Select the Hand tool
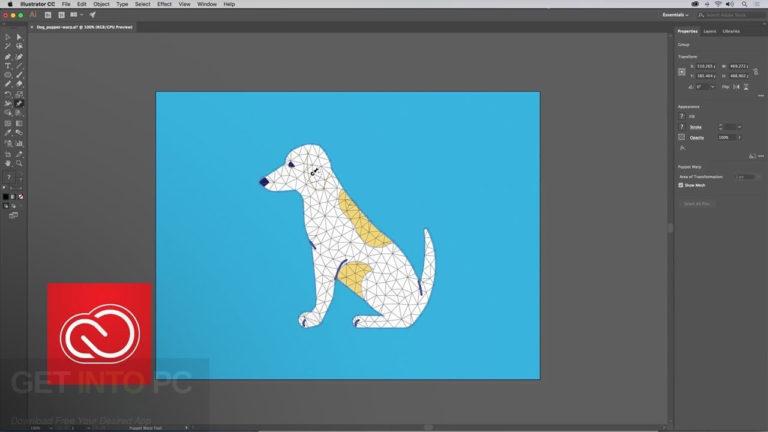 pyautogui.click(x=8, y=163)
